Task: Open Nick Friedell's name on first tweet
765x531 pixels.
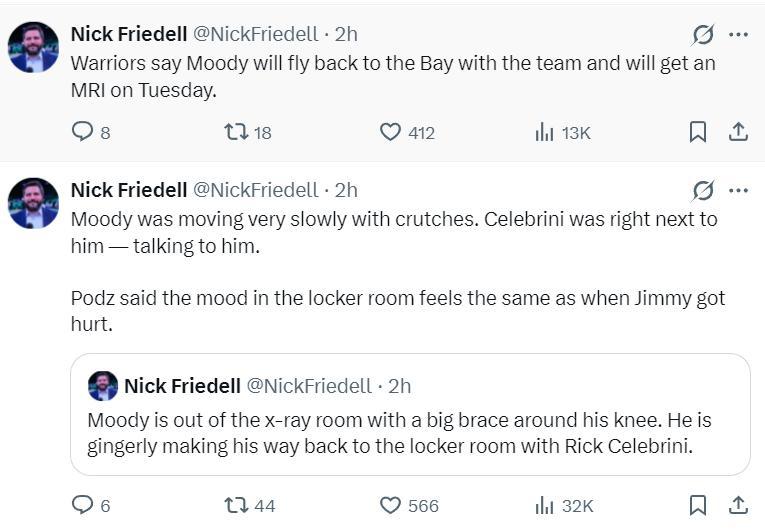Action: pyautogui.click(x=128, y=34)
